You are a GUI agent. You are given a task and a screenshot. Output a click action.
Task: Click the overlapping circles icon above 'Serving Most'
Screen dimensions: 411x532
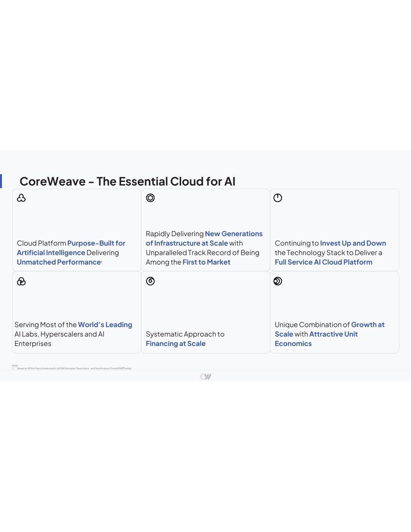tap(21, 281)
